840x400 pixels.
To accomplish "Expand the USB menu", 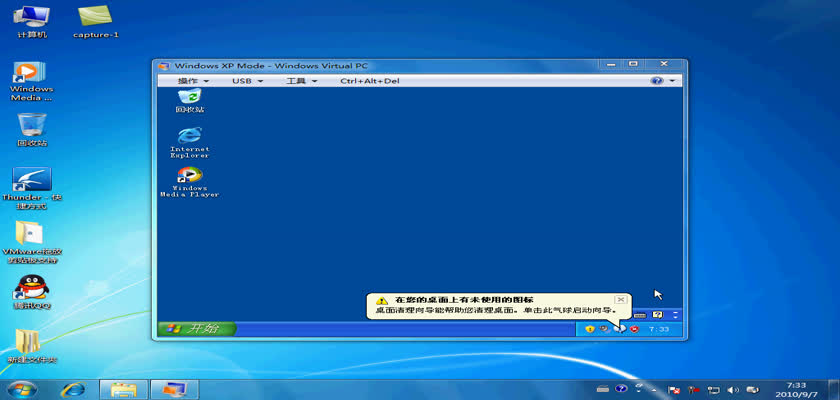I will 247,81.
